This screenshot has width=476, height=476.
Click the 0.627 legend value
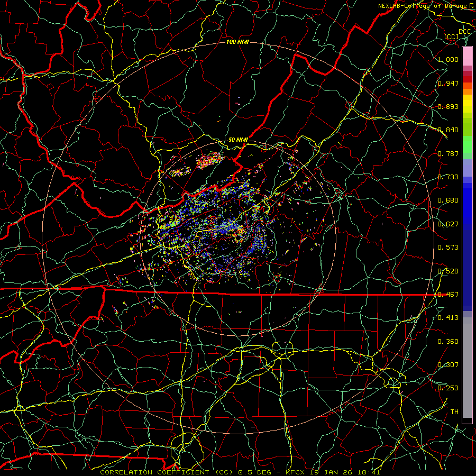pos(448,224)
